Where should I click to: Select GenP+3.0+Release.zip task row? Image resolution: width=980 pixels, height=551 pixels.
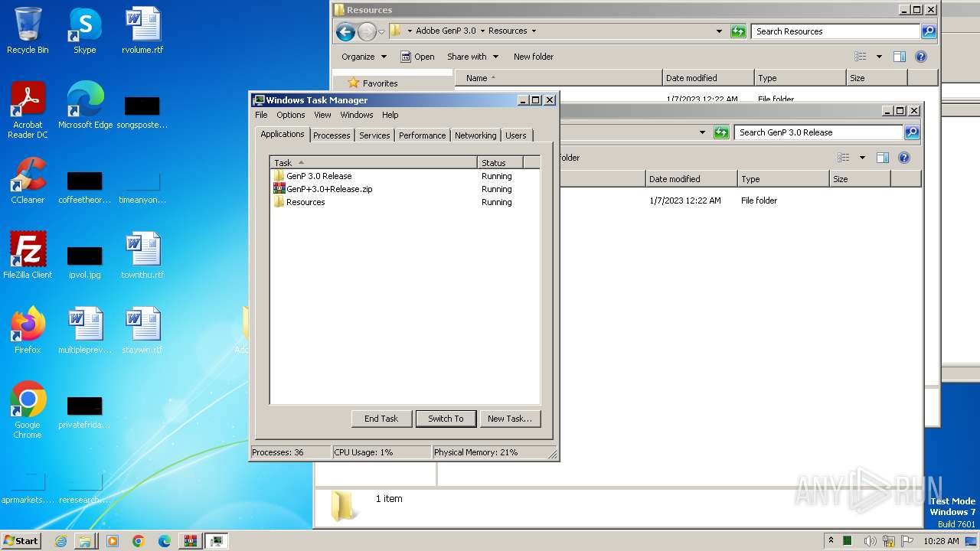click(x=405, y=189)
